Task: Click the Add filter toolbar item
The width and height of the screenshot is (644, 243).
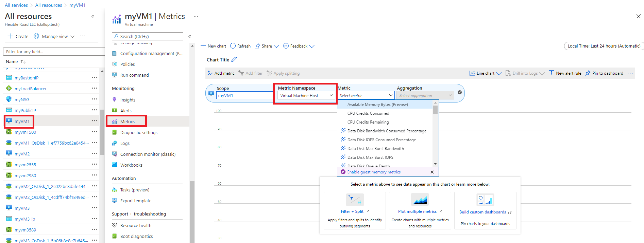Action: coord(251,73)
